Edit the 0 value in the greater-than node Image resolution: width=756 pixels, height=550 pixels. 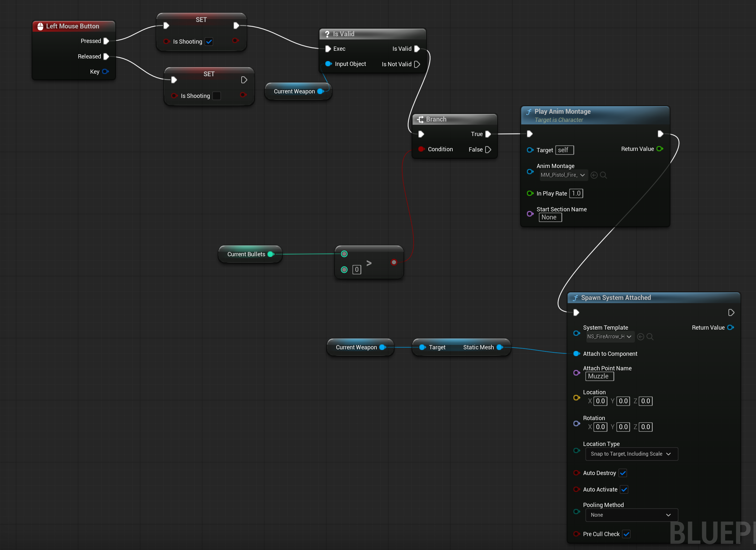point(357,270)
